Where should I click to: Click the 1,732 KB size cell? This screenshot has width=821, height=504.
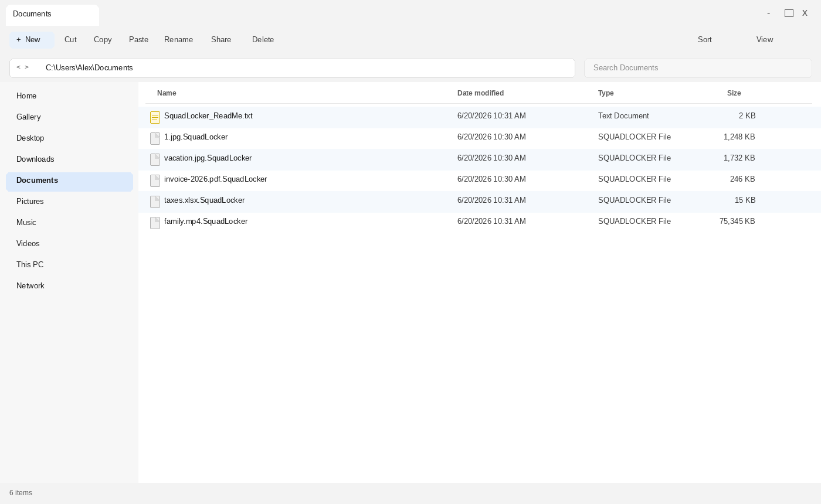tap(739, 158)
